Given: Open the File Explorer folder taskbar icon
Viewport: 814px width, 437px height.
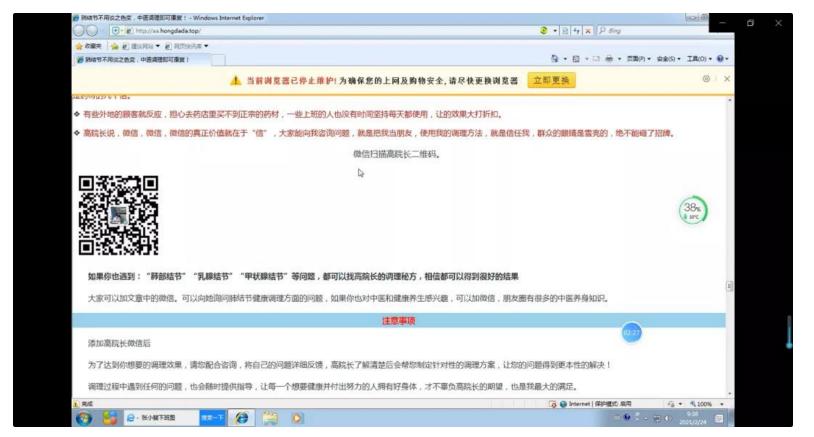Looking at the screenshot, I should pyautogui.click(x=270, y=418).
